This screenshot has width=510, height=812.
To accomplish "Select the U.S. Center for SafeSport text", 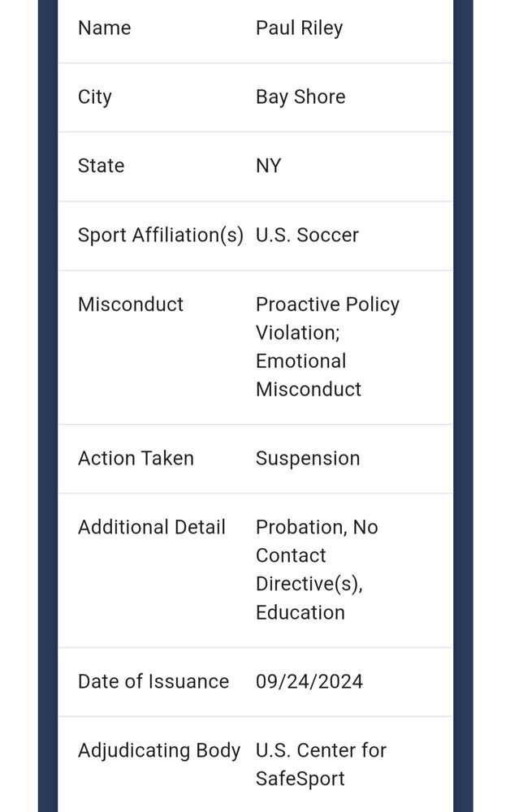I will tap(321, 765).
